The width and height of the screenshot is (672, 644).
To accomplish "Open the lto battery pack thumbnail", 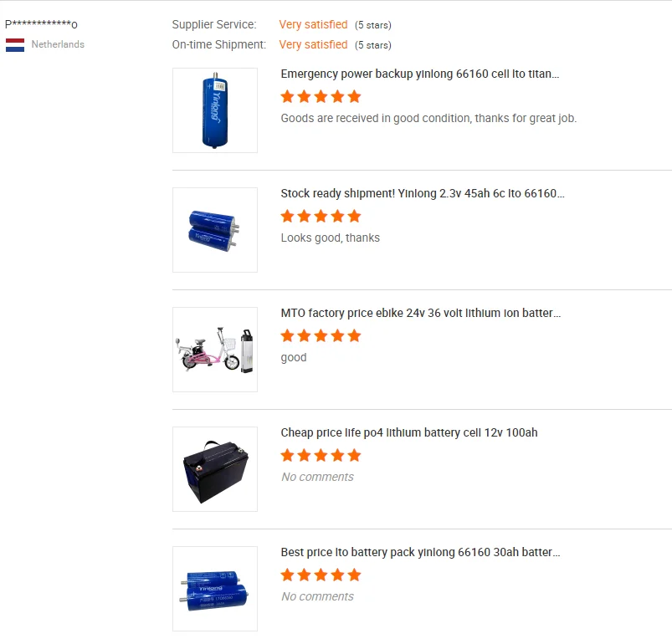I will click(x=215, y=589).
